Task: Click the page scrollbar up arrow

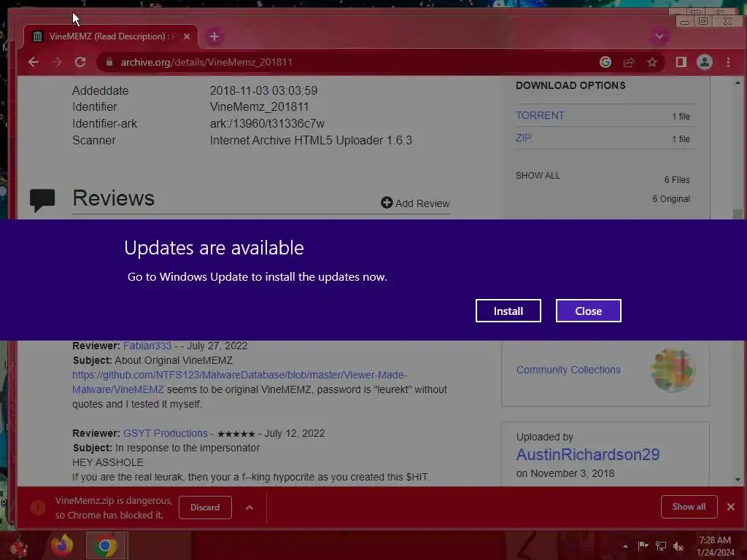Action: point(738,83)
